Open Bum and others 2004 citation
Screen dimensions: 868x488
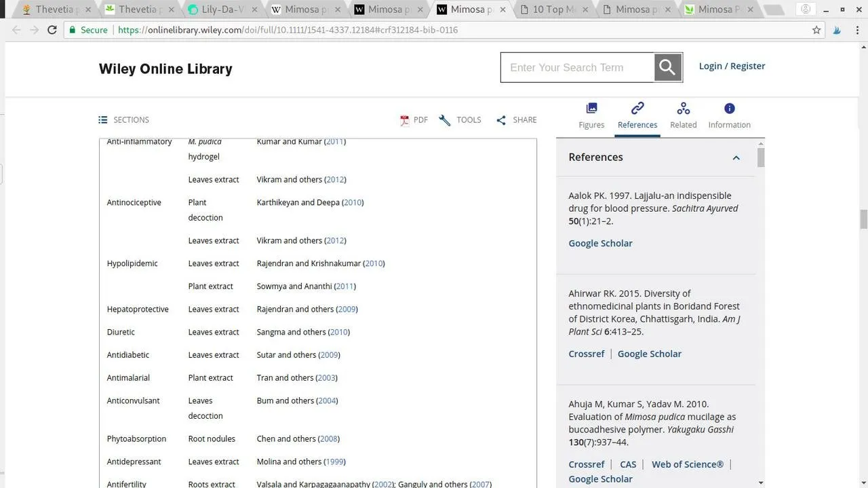(328, 400)
